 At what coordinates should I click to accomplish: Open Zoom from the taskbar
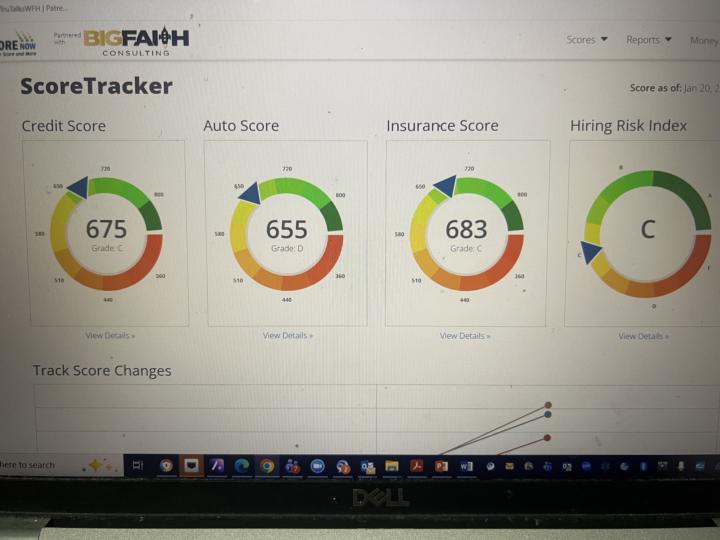pyautogui.click(x=317, y=467)
